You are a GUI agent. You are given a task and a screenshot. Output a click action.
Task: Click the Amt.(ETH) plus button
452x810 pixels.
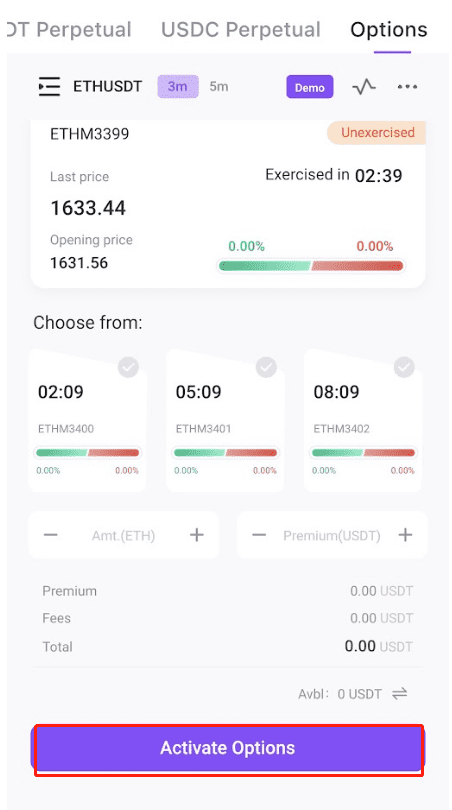pyautogui.click(x=197, y=535)
